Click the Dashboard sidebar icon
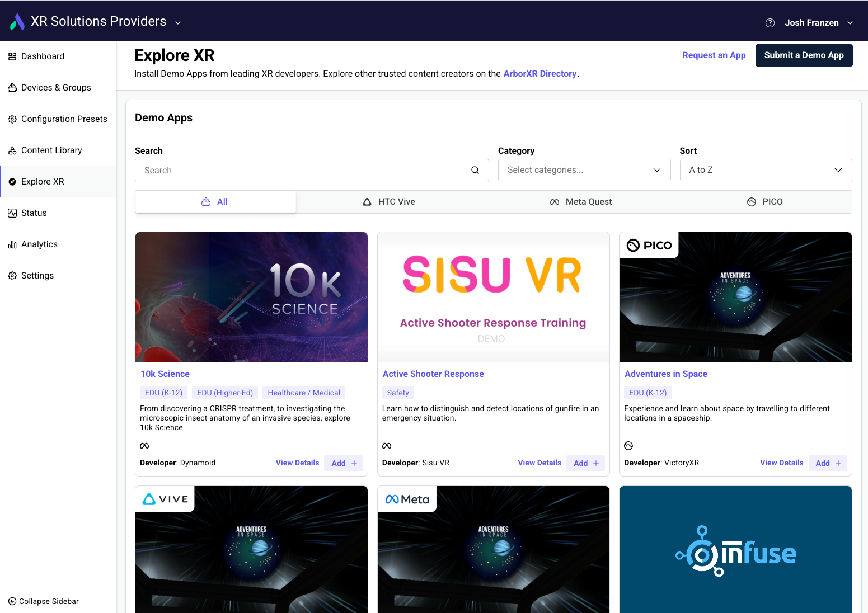 coord(12,56)
